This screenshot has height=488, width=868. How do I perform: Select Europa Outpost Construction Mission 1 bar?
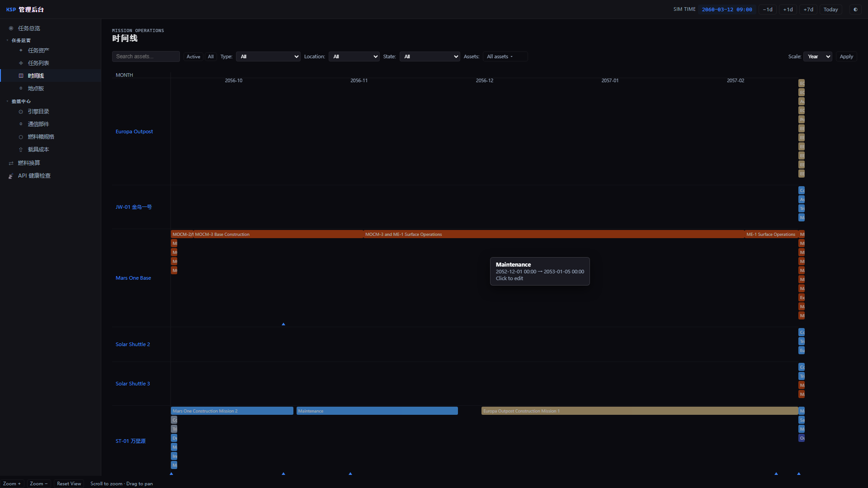pyautogui.click(x=640, y=411)
